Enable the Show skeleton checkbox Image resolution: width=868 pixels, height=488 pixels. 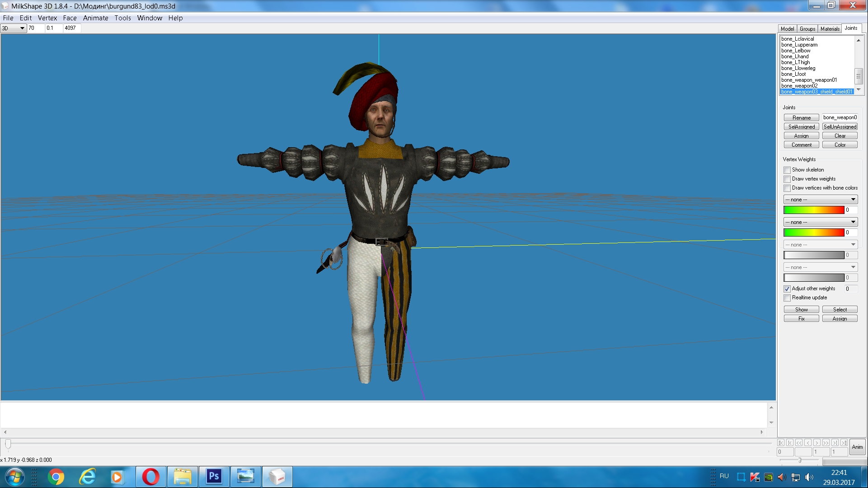pos(787,170)
